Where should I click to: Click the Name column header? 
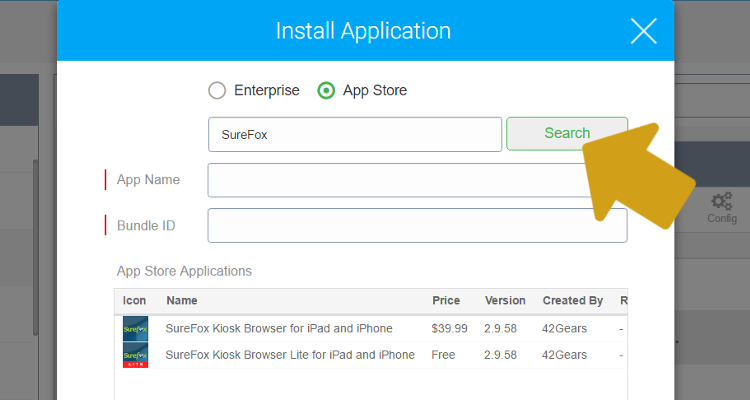182,300
